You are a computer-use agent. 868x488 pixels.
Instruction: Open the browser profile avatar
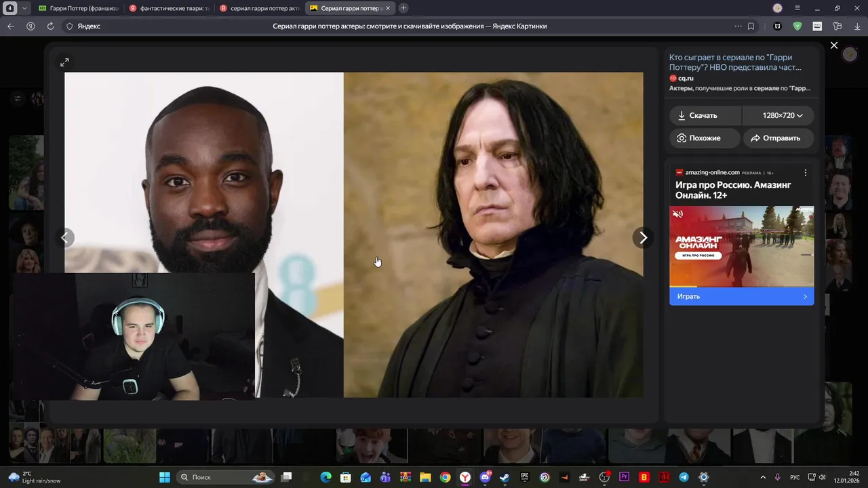coord(778,8)
